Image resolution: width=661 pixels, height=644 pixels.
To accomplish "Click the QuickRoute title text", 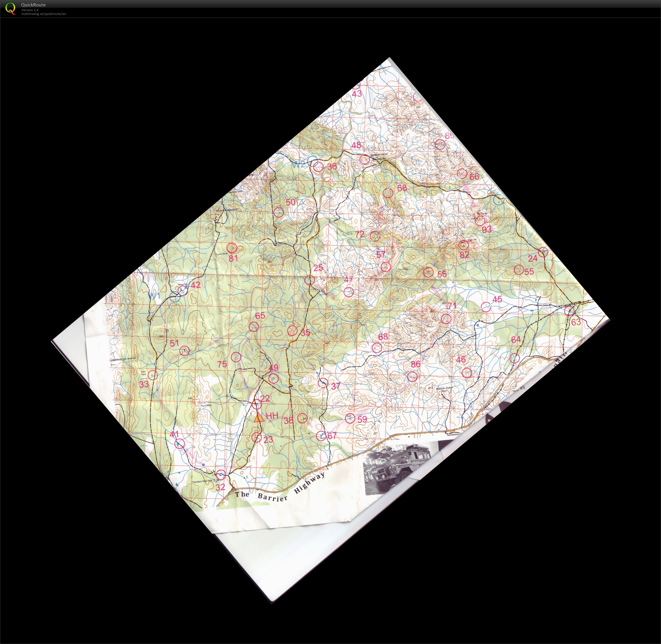I will [33, 5].
